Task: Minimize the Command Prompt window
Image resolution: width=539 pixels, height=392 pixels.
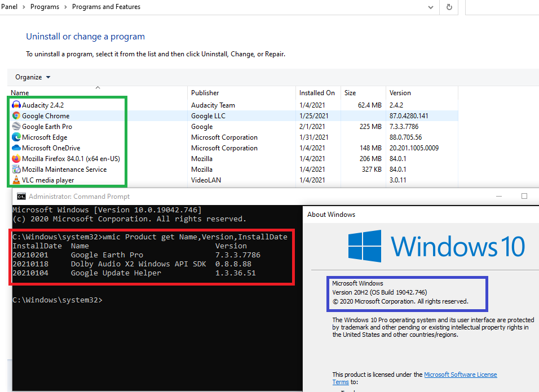Action: 499,197
